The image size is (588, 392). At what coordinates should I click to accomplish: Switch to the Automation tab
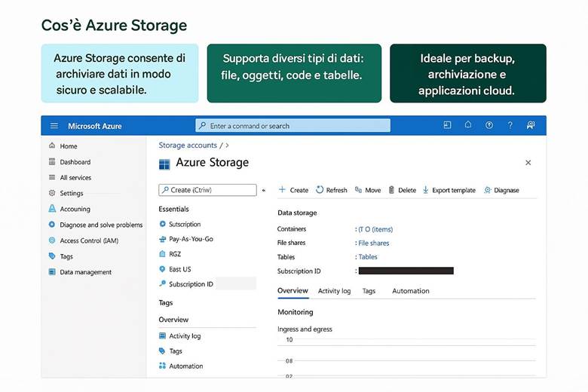pos(410,291)
